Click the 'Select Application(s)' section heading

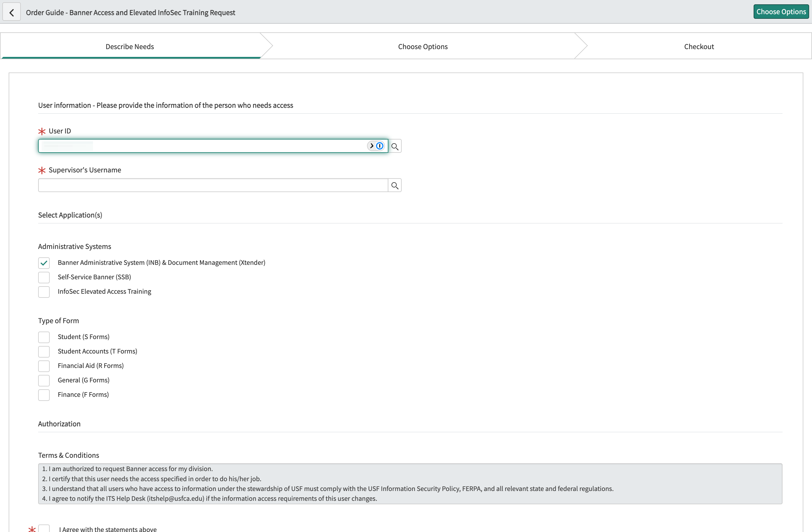tap(70, 215)
